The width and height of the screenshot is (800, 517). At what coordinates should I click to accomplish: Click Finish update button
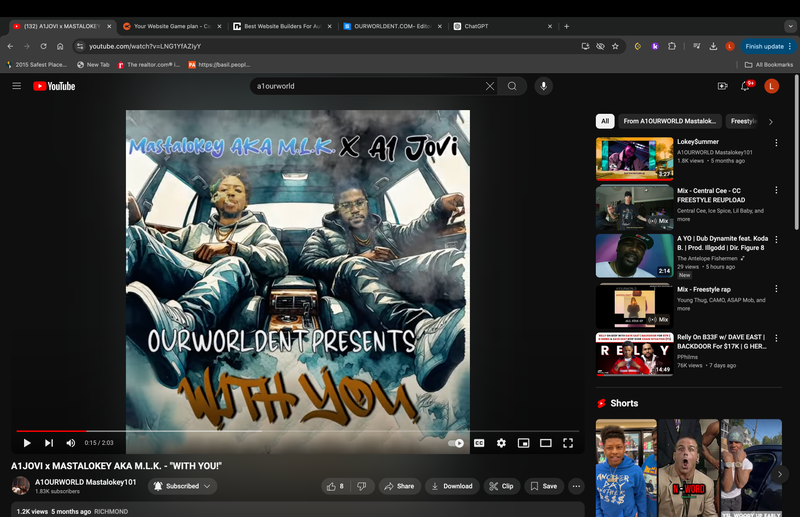[x=768, y=46]
